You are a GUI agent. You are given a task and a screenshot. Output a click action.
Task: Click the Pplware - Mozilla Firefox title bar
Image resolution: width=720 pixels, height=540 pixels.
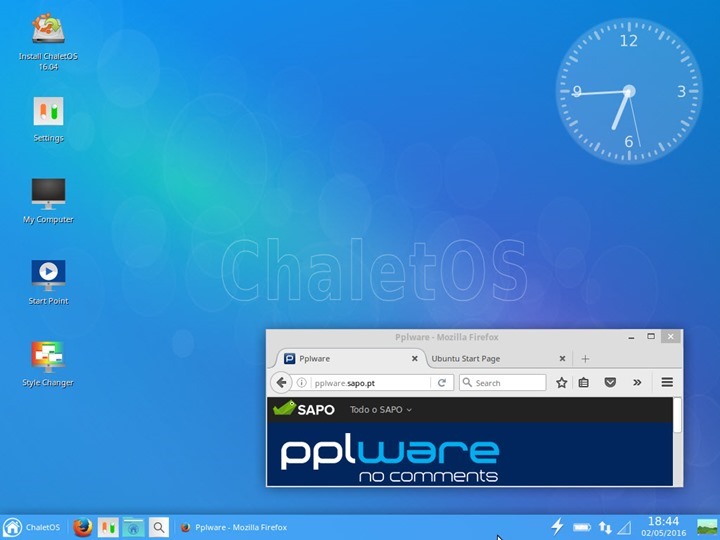[446, 337]
